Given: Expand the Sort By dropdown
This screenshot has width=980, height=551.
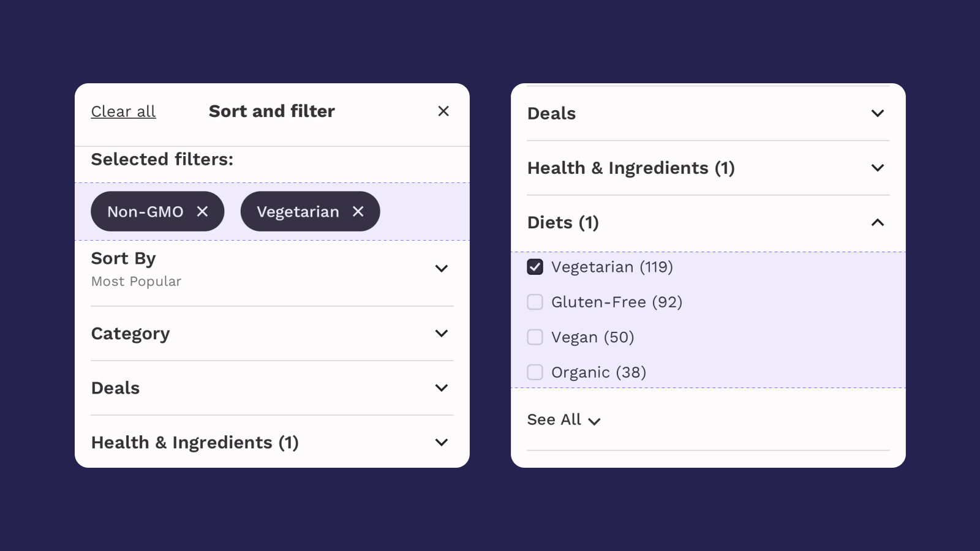Looking at the screenshot, I should pos(441,268).
